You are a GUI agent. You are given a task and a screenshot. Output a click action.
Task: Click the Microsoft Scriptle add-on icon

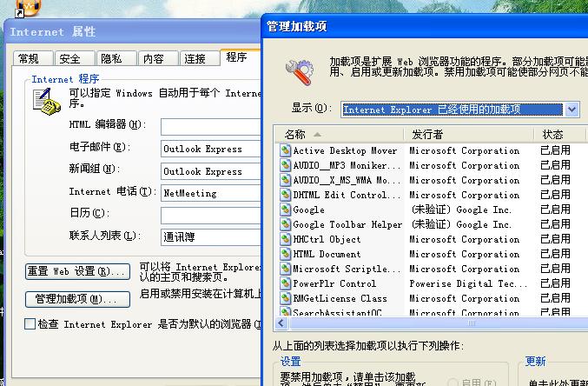click(x=285, y=269)
